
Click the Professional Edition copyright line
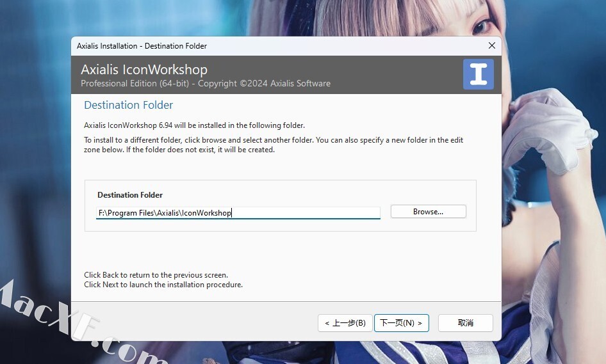(x=206, y=83)
